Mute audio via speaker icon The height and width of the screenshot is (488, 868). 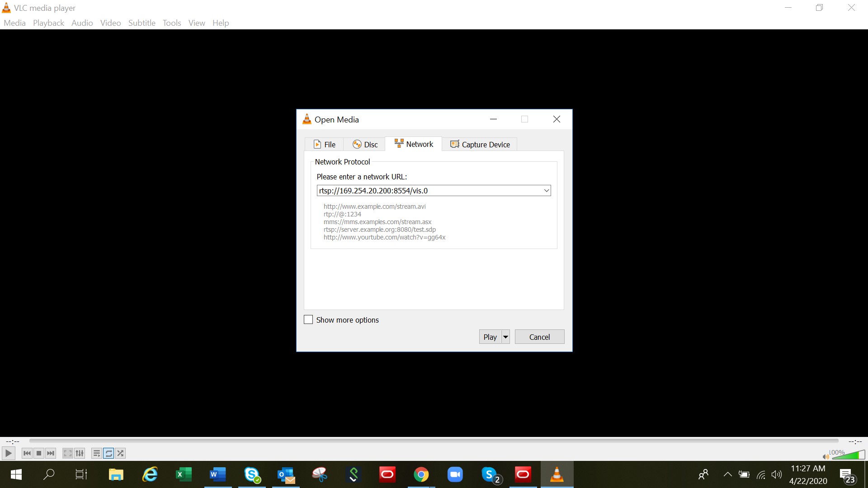pyautogui.click(x=826, y=456)
